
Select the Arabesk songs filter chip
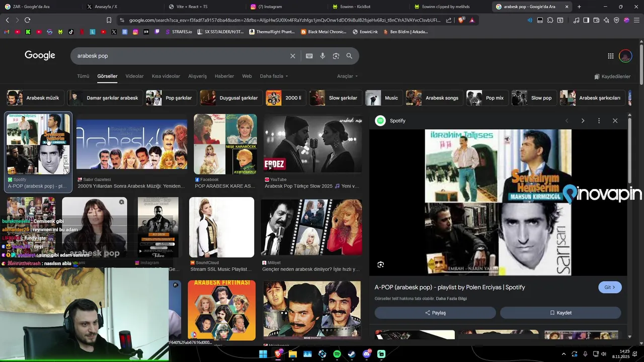point(434,98)
